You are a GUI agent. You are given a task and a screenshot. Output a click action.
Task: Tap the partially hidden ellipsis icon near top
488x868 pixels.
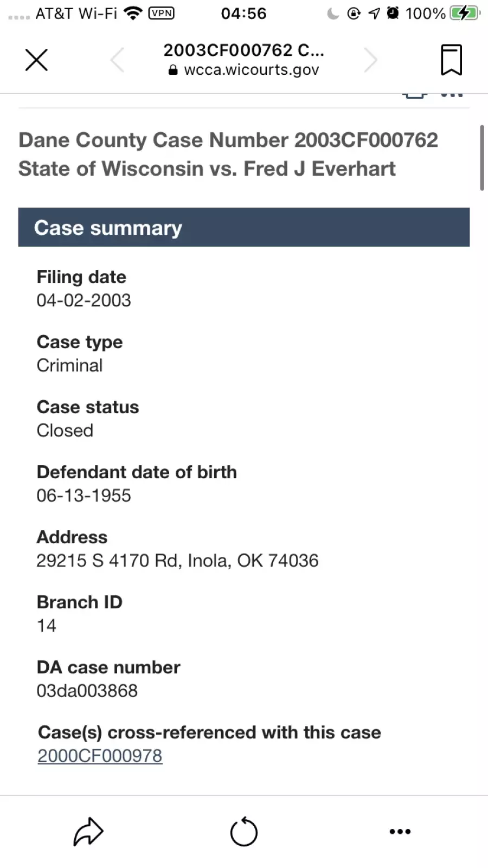tap(452, 95)
